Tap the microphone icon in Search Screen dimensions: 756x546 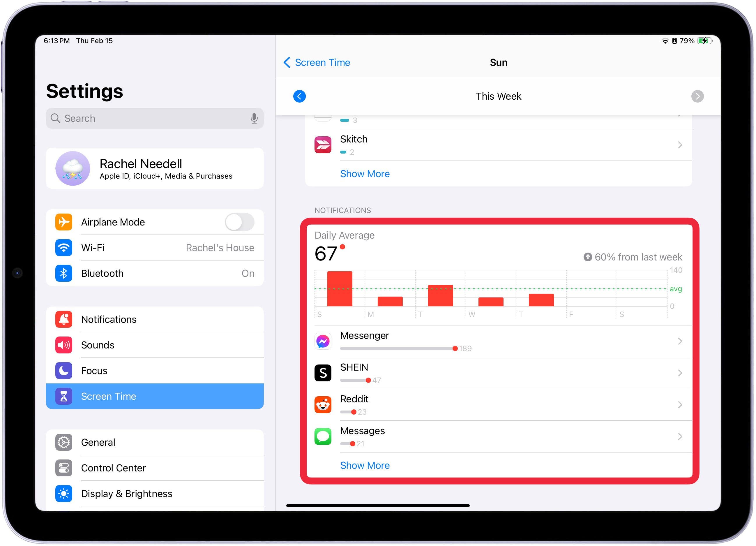254,118
